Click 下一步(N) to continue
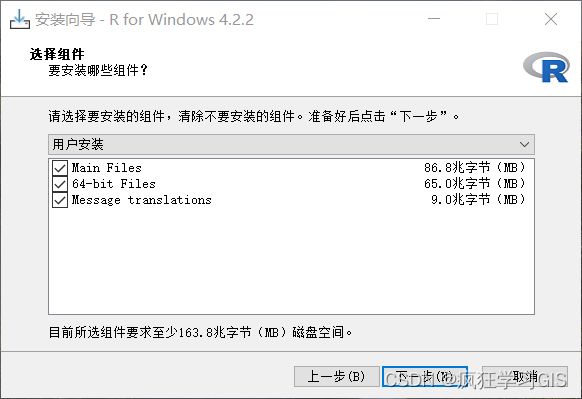The image size is (582, 399). [x=425, y=377]
